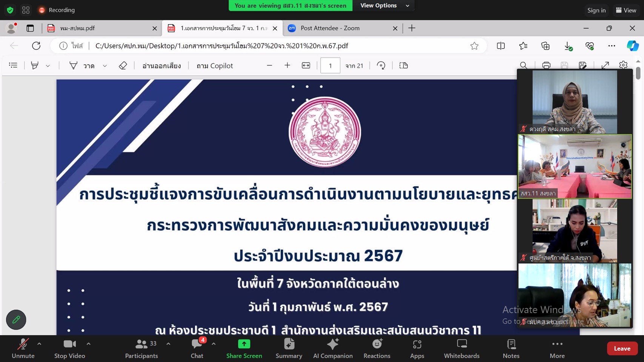Rotate the PDF page
Image resolution: width=644 pixels, height=362 pixels.
click(x=381, y=66)
